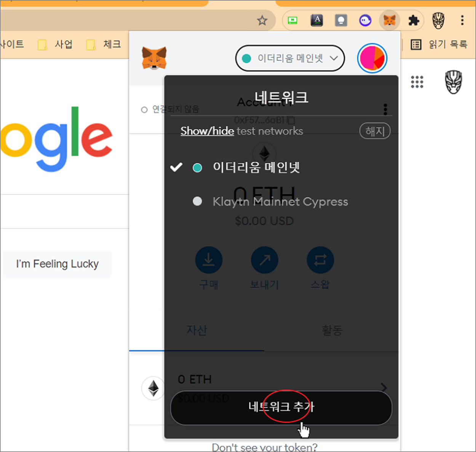Click the 스왑 swap icon

click(320, 260)
